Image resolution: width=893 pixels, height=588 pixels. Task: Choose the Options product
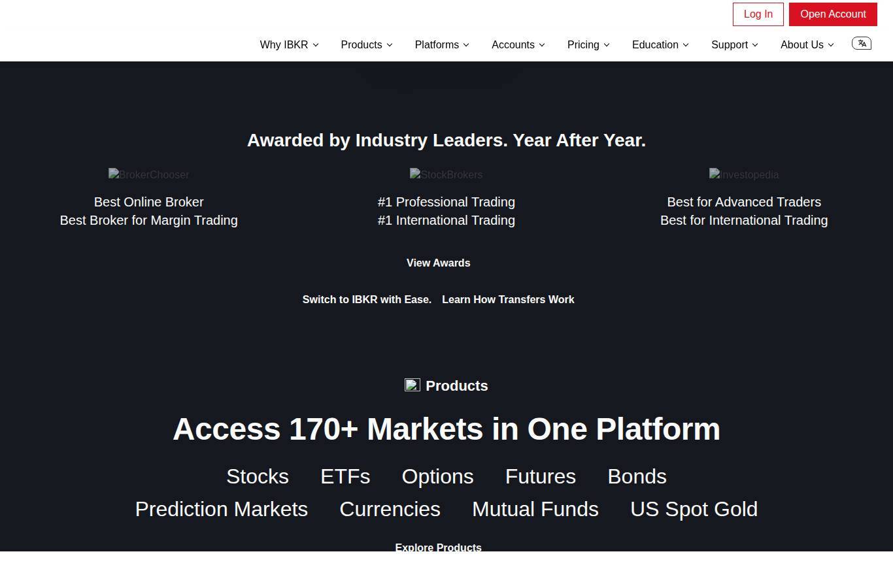(x=437, y=476)
